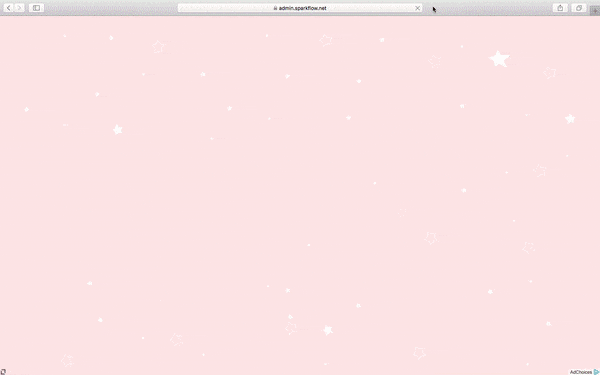
Task: Show the tab overview icon
Action: 579,8
